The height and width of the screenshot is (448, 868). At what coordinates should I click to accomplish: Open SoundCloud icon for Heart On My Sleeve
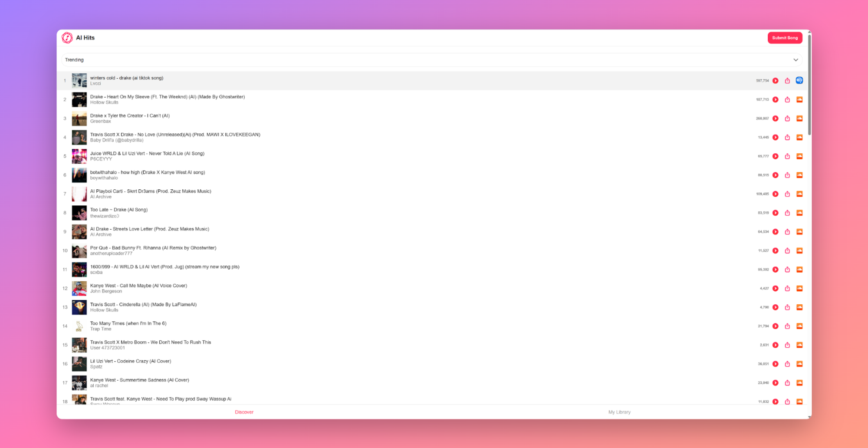[x=799, y=99]
